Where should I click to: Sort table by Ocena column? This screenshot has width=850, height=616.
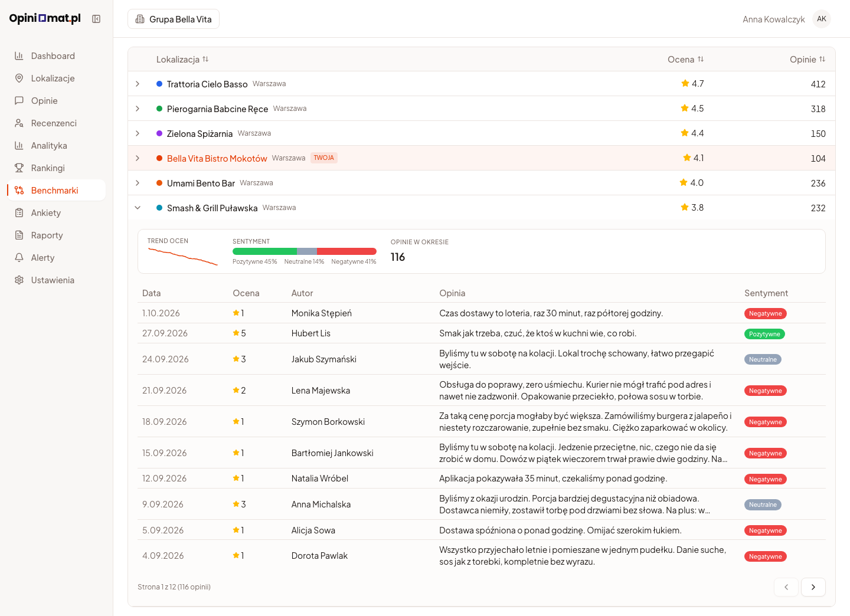[686, 60]
